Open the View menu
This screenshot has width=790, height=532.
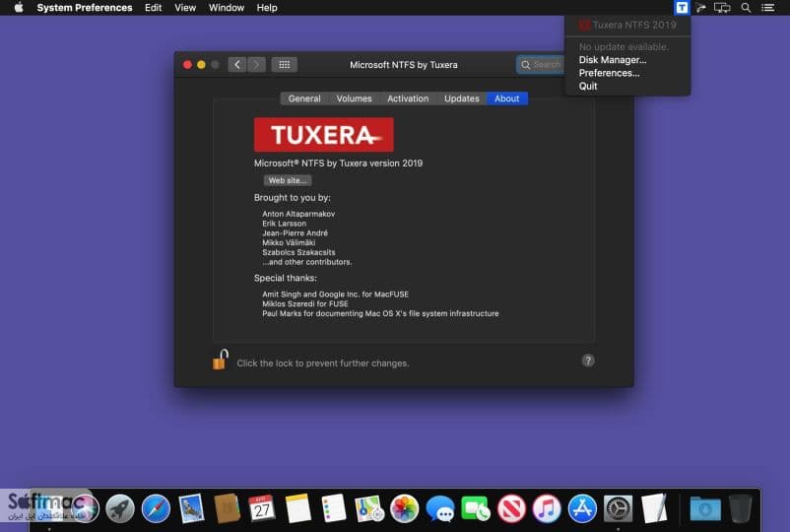pyautogui.click(x=185, y=8)
